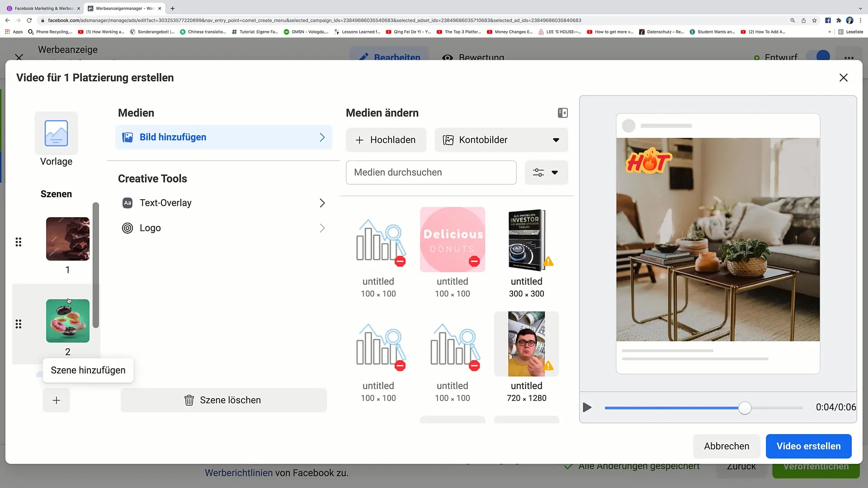Viewport: 868px width, 488px height.
Task: Click the share page icon in address bar
Action: (x=804, y=20)
